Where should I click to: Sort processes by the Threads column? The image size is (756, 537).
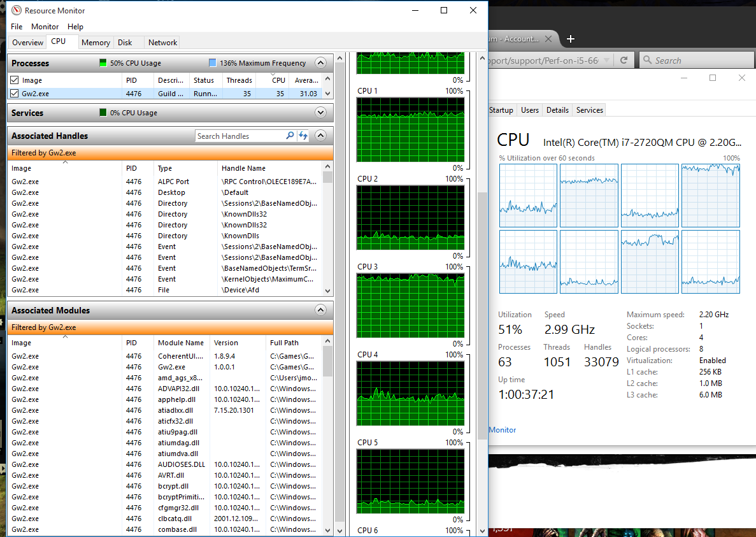pyautogui.click(x=239, y=80)
